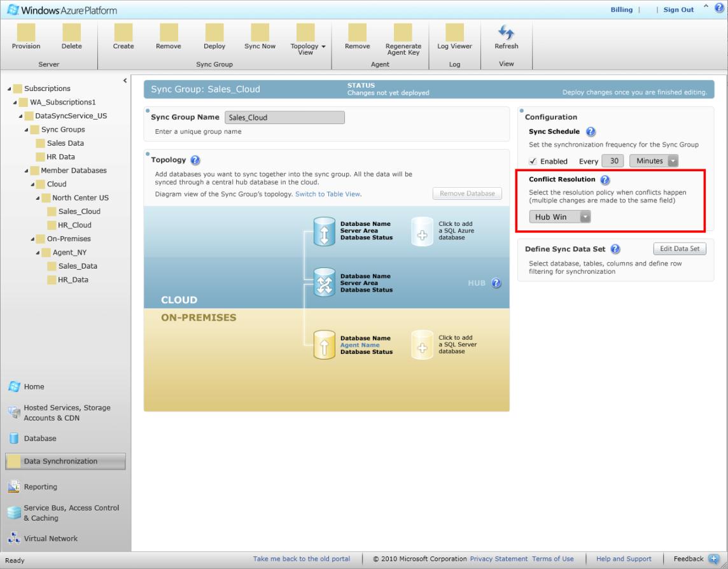The height and width of the screenshot is (569, 728).
Task: Collapse the navigation pane with chevron
Action: (x=125, y=80)
